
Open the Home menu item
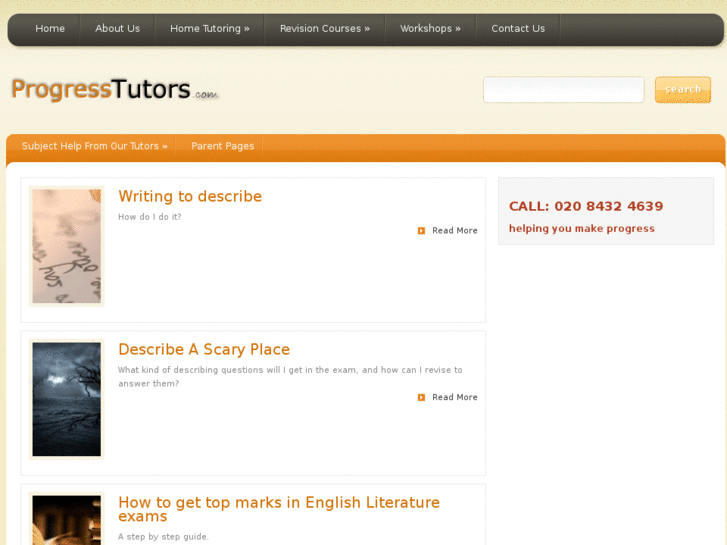pos(50,29)
